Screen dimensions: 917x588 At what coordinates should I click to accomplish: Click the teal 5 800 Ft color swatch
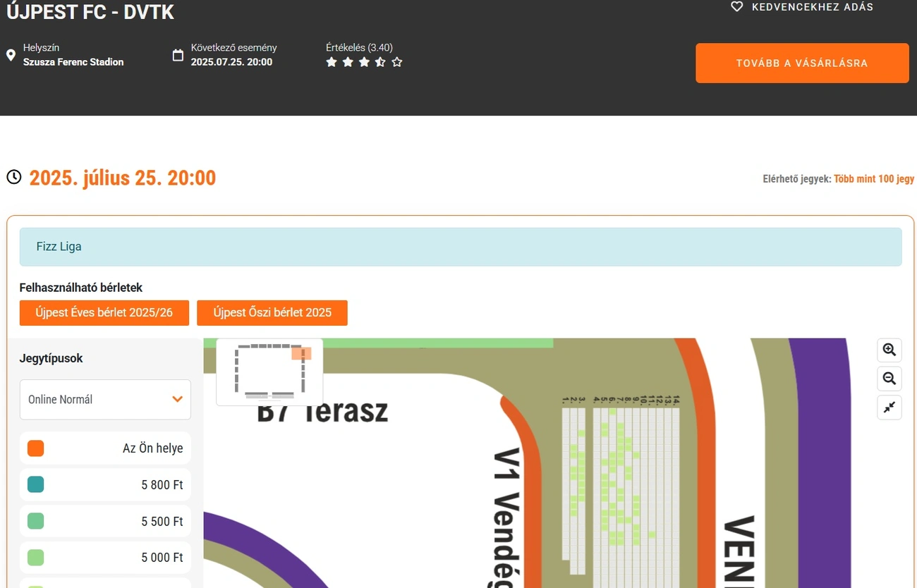(35, 484)
